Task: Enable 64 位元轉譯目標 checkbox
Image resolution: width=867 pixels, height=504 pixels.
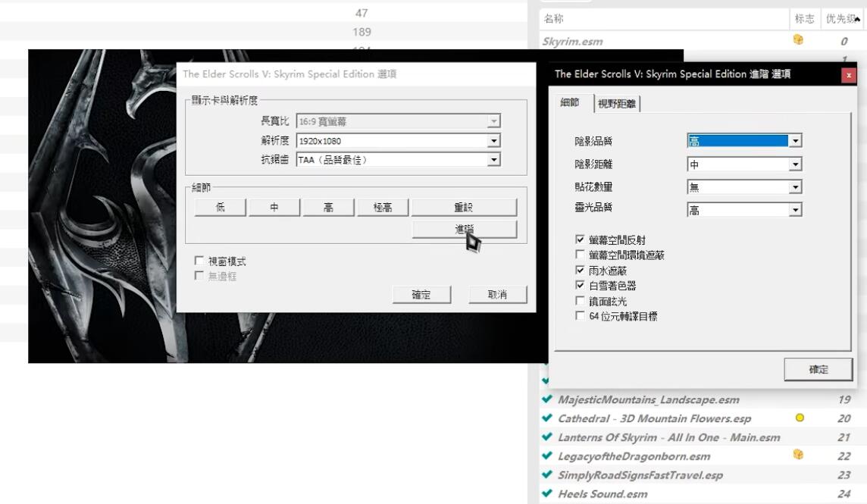Action: pyautogui.click(x=580, y=315)
